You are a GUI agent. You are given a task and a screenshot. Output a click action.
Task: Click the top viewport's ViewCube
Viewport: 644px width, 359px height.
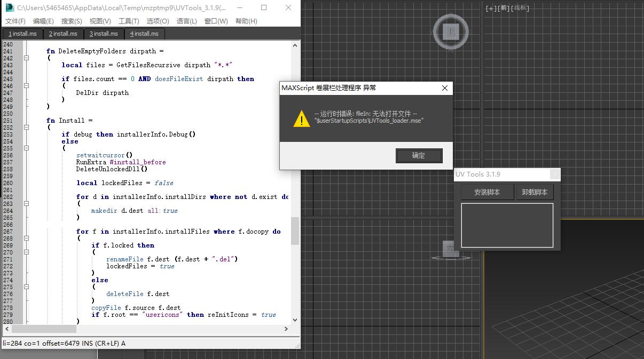[451, 31]
